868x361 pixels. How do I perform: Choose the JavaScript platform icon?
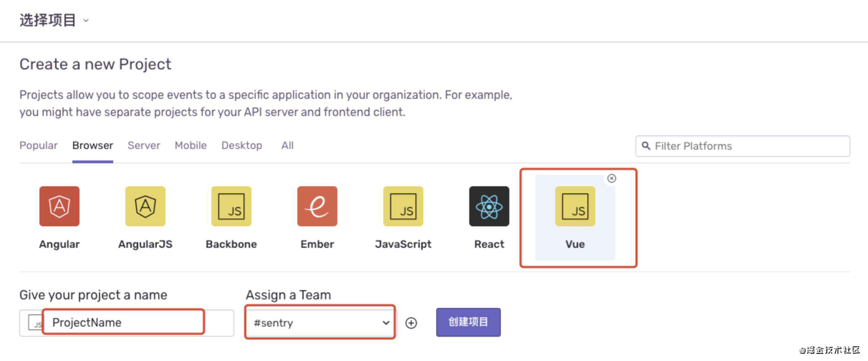pyautogui.click(x=403, y=206)
